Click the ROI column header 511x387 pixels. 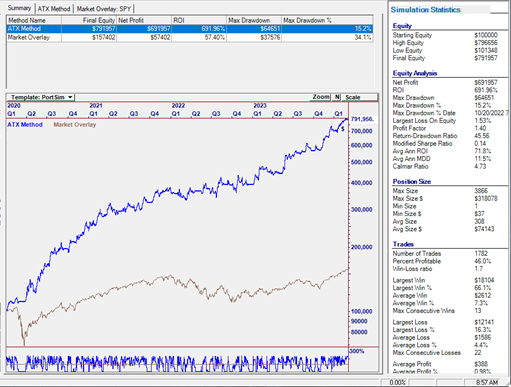[199, 20]
